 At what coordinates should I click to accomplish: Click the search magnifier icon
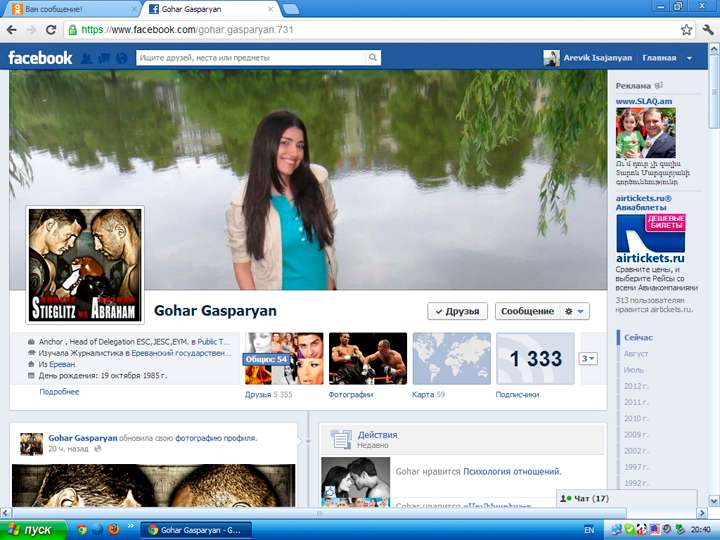click(373, 58)
